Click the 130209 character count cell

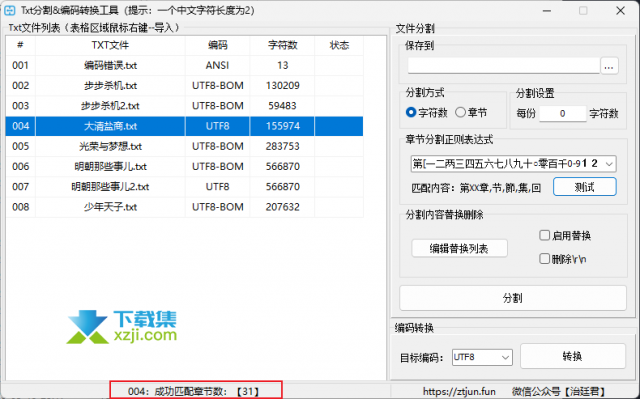[x=282, y=86]
